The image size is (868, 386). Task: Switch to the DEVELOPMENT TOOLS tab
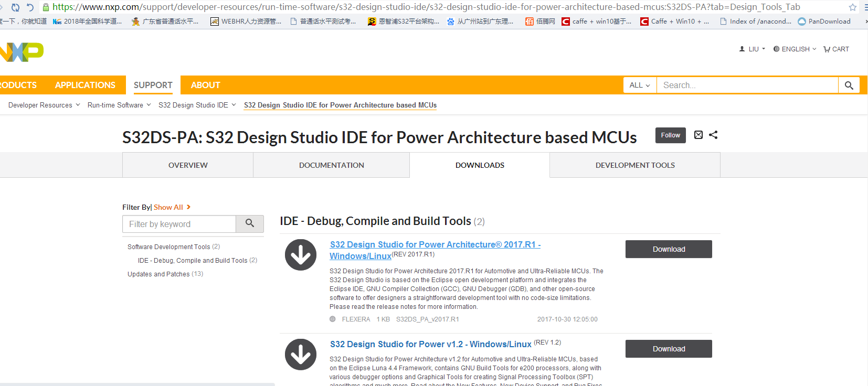(x=635, y=165)
